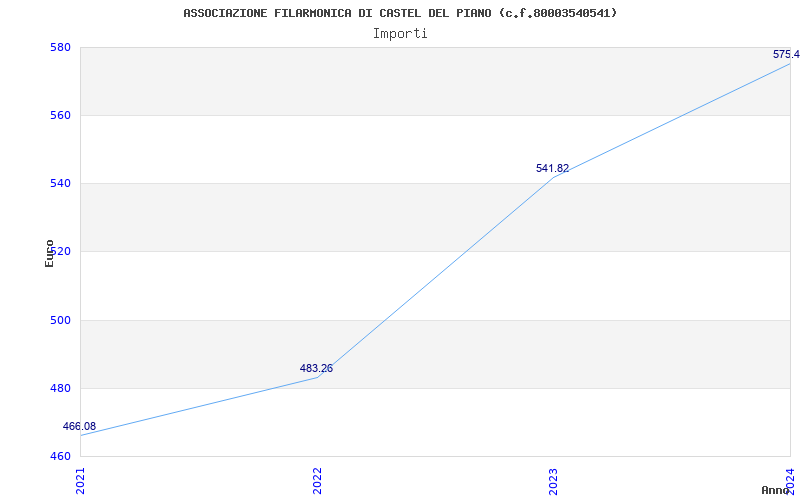Click the line's 2023 data point
Screen dimensions: 800x500
point(554,177)
